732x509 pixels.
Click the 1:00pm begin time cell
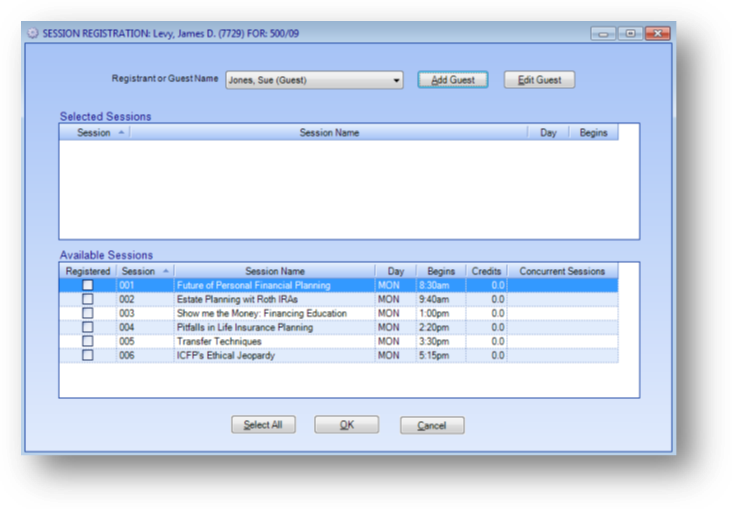point(441,313)
